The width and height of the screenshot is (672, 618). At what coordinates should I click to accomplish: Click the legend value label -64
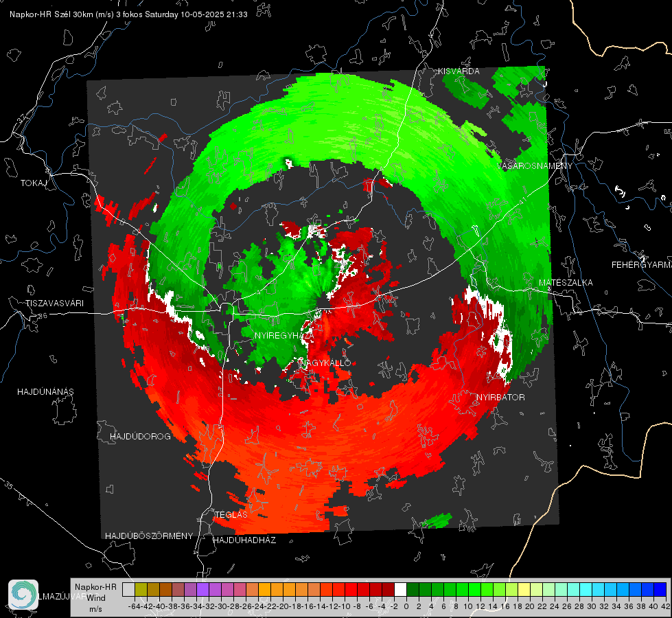coord(135,606)
